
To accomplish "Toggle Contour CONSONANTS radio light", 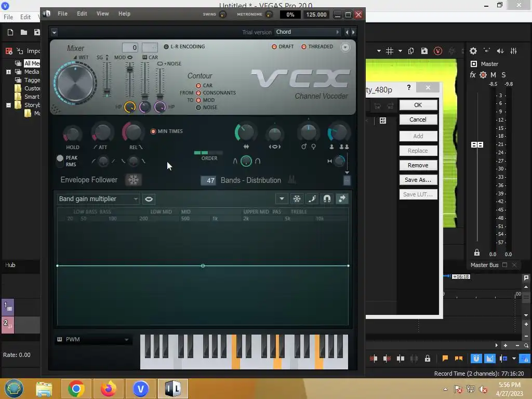I will point(198,93).
